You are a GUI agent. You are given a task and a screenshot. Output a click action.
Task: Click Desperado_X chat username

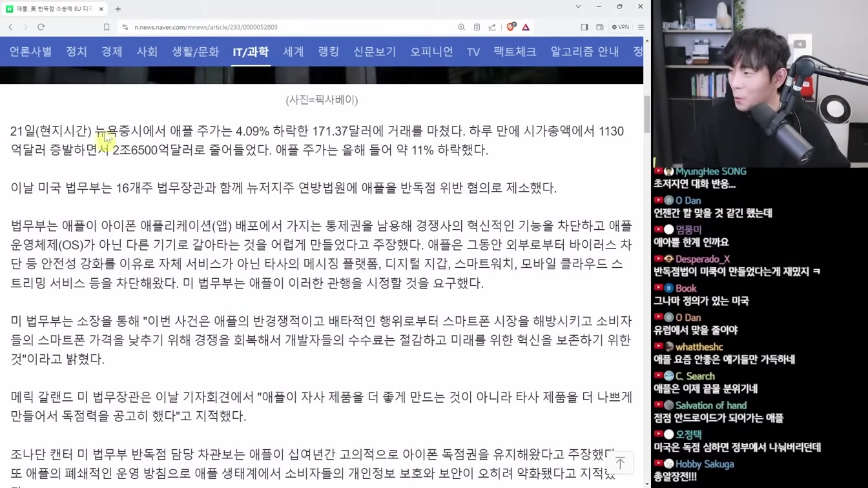[x=703, y=259]
